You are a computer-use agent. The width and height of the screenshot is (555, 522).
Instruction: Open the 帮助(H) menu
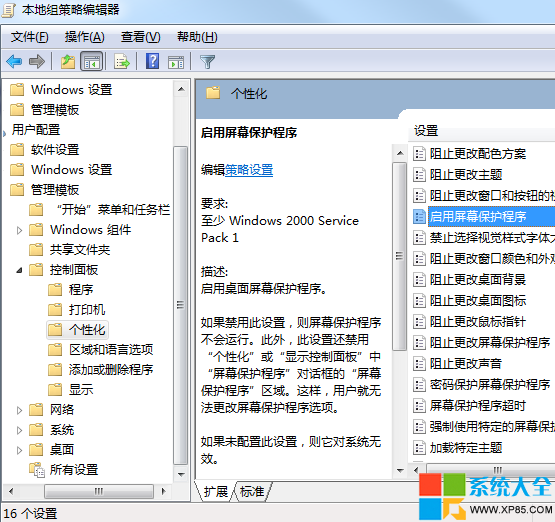coord(197,37)
